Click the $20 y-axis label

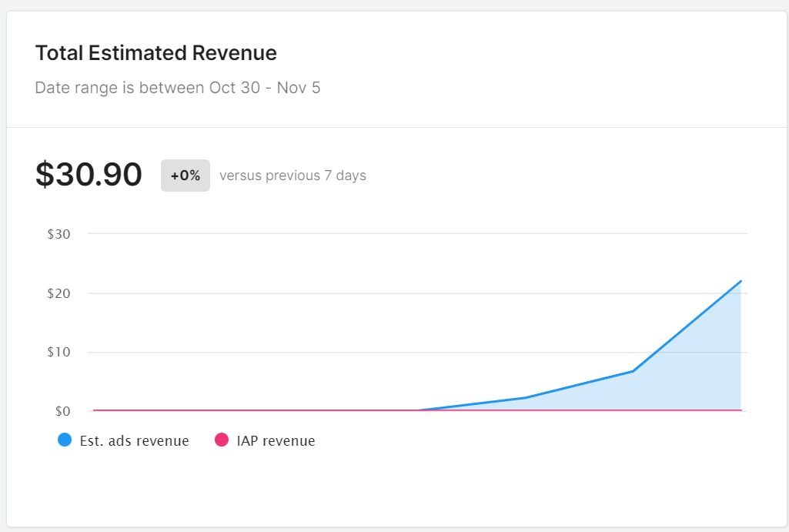pos(59,293)
